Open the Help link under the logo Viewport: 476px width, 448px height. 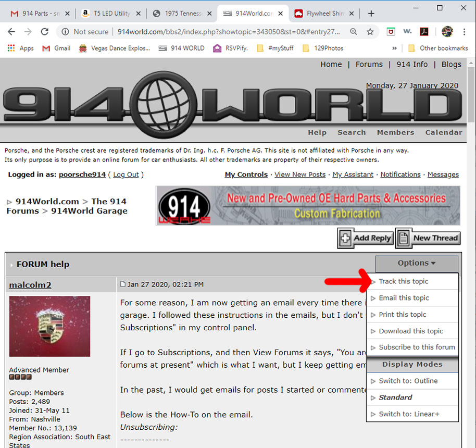click(317, 132)
